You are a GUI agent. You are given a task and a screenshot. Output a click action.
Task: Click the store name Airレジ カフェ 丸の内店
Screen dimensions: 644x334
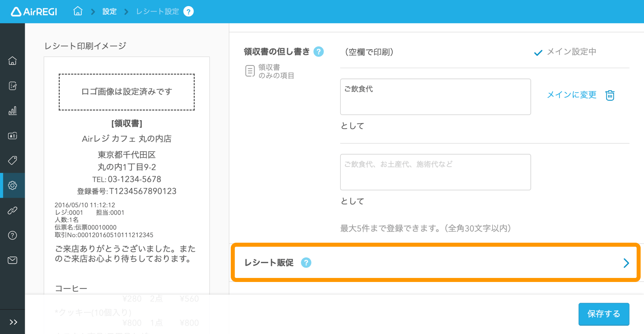tap(127, 139)
